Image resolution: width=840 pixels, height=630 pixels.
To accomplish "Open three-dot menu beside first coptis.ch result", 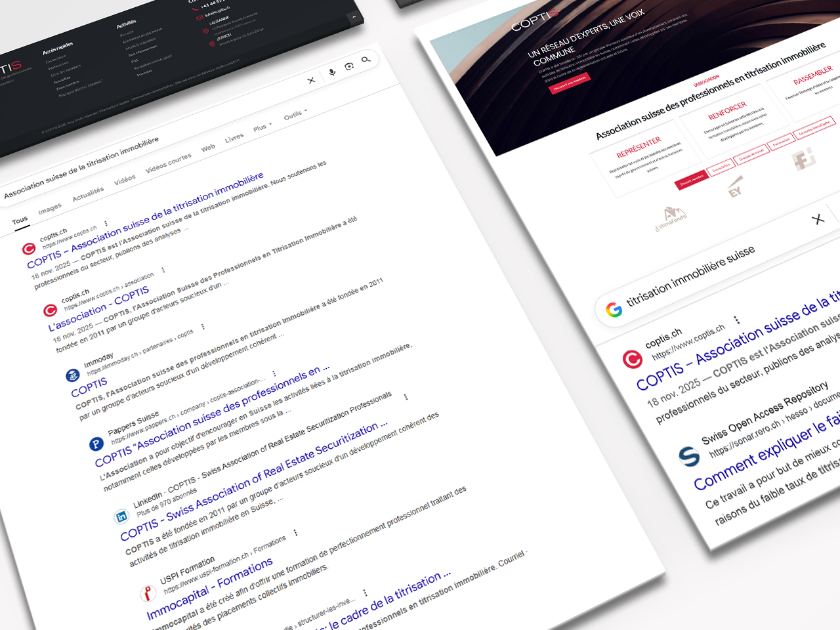I will tap(106, 223).
